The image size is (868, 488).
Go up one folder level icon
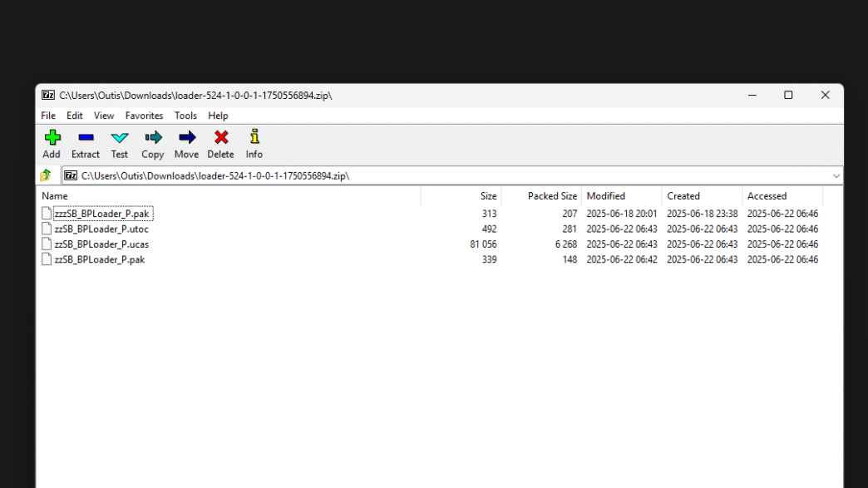tap(47, 175)
